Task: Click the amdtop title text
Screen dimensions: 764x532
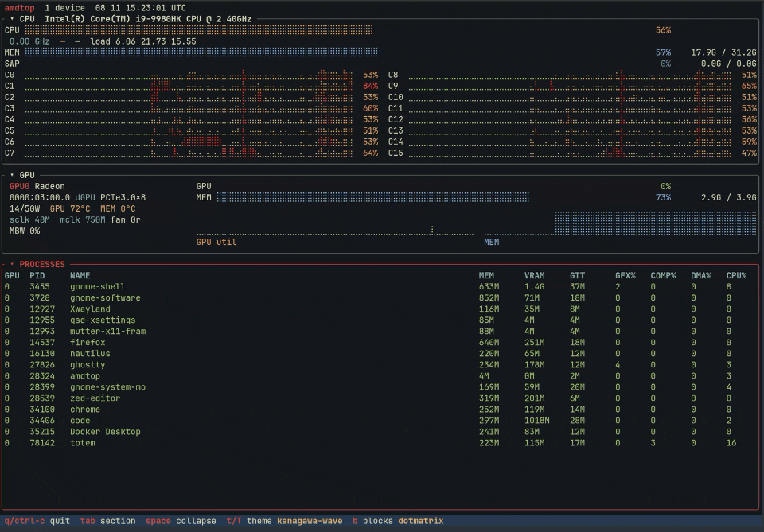Action: tap(19, 8)
